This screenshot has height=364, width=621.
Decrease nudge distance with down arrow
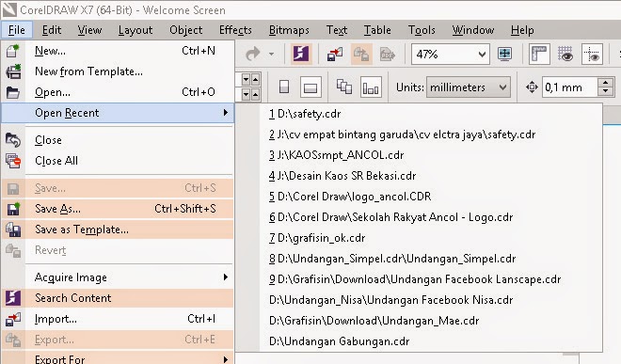point(606,92)
